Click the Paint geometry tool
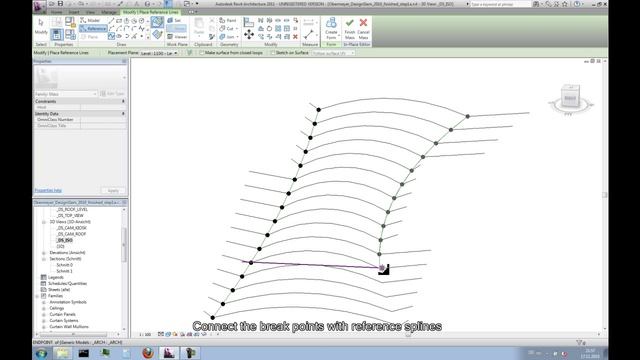The image size is (640, 360). point(228,20)
